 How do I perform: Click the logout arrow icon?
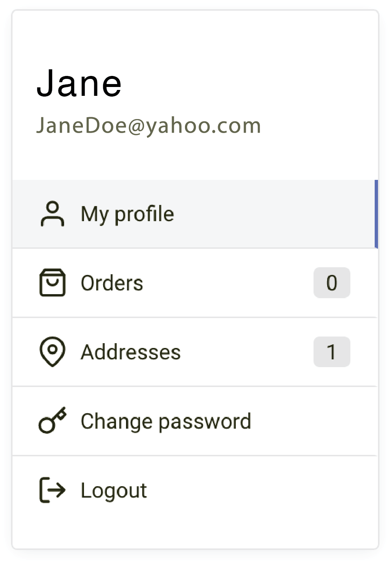52,490
